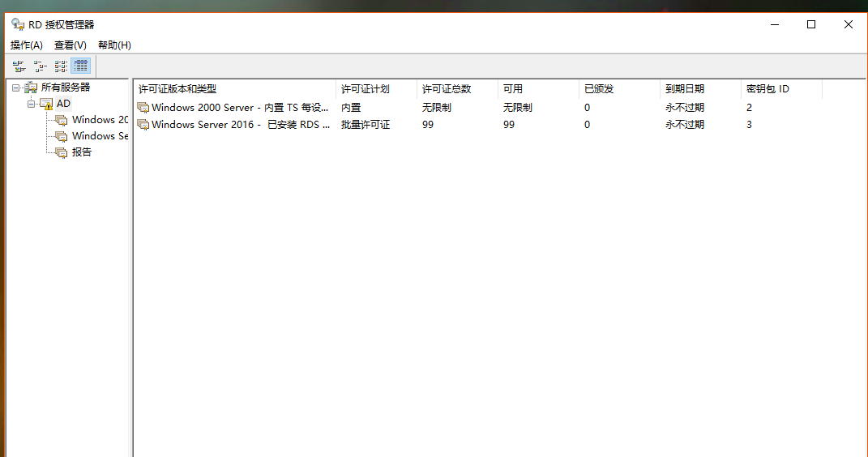Image resolution: width=868 pixels, height=457 pixels.
Task: Click 已颁发 value 0 in Windows 2000 row
Action: (x=587, y=107)
